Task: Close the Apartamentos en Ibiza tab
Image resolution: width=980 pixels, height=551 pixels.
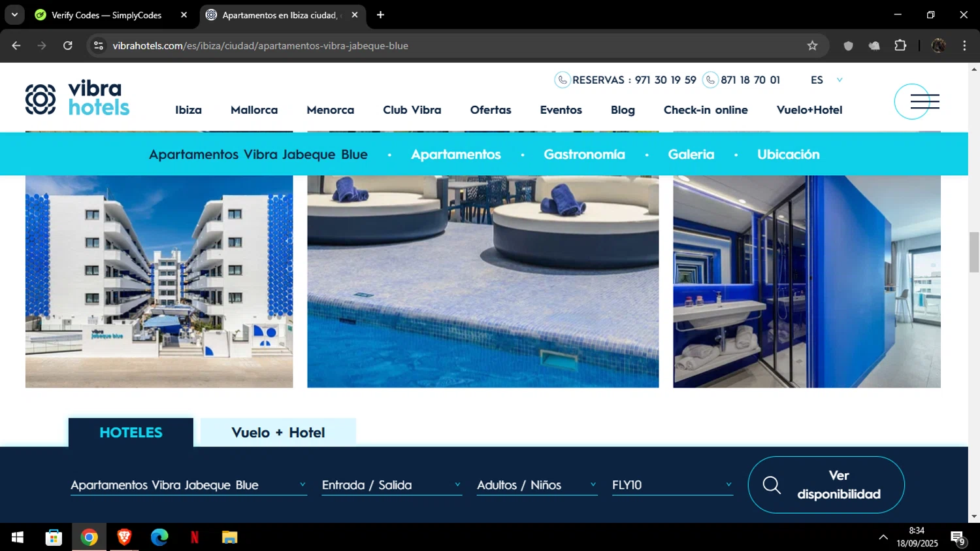Action: click(x=355, y=14)
